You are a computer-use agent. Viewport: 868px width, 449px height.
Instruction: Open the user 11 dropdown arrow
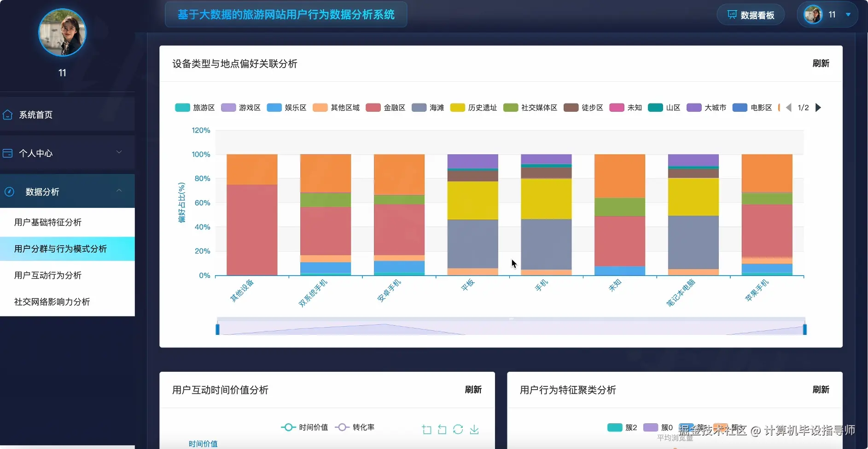pyautogui.click(x=848, y=15)
